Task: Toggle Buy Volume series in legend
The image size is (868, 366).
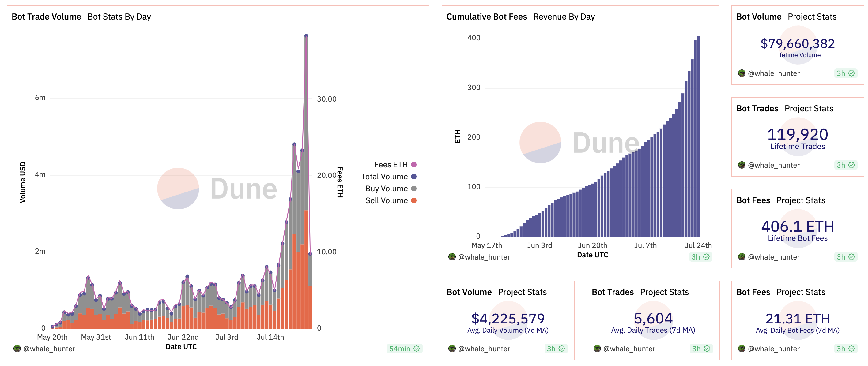Action: pos(387,189)
